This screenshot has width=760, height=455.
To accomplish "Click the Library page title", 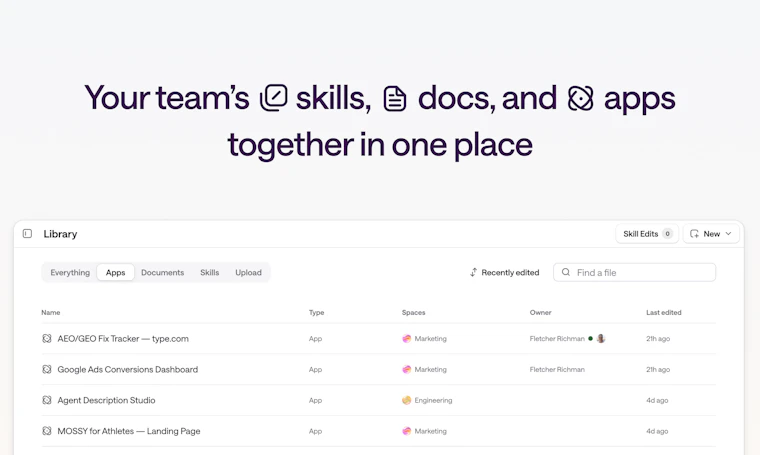I will 60,234.
